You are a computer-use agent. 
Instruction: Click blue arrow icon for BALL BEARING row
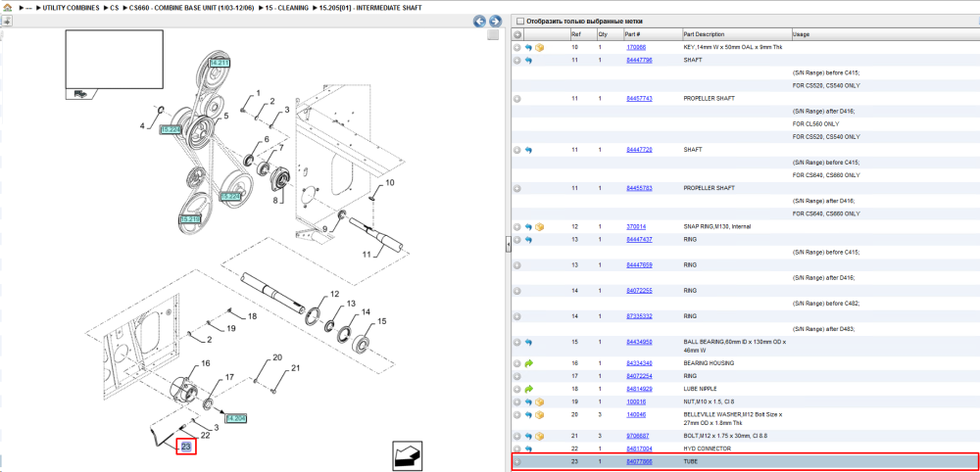528,342
